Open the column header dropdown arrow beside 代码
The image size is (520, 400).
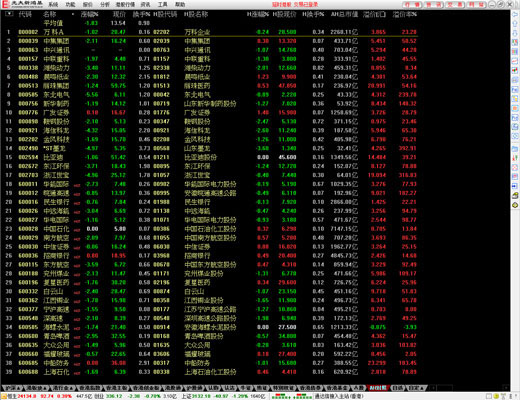tap(9, 14)
